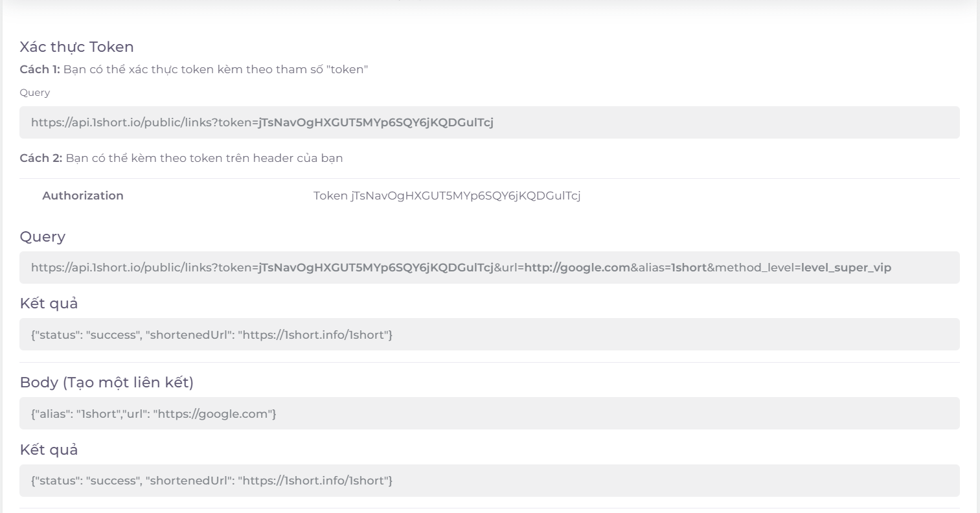Click the "Authorization" header name cell
This screenshot has width=980, height=513.
point(83,196)
